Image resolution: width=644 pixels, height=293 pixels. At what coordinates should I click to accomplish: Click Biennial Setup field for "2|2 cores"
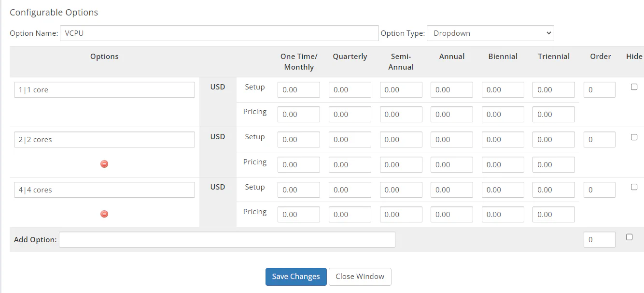[x=503, y=139]
